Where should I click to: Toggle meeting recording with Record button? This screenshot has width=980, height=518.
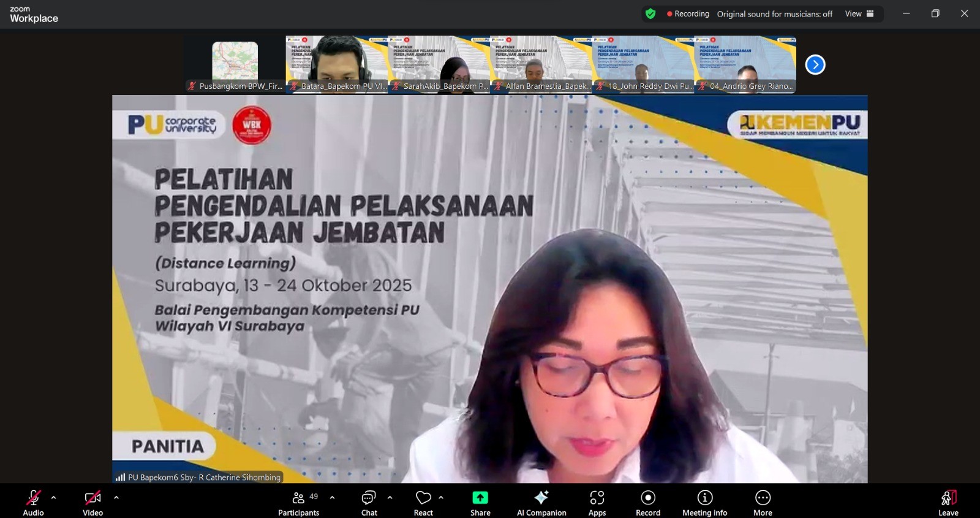(x=647, y=502)
